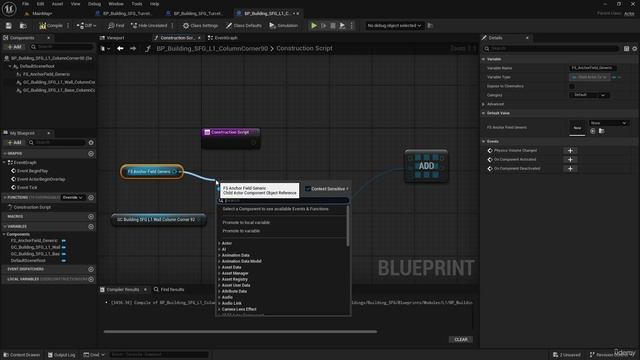The height and width of the screenshot is (360, 640).
Task: Open the Help menu
Action: (154, 4)
